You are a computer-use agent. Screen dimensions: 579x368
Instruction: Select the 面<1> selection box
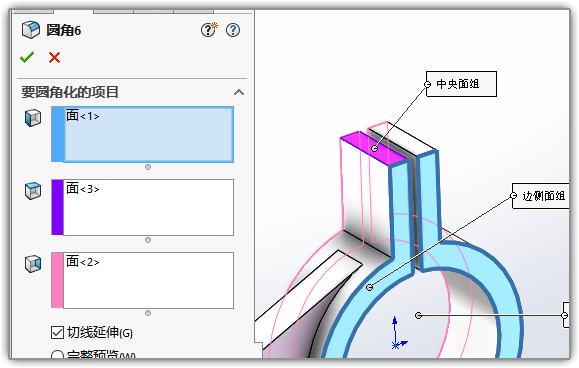tap(143, 134)
